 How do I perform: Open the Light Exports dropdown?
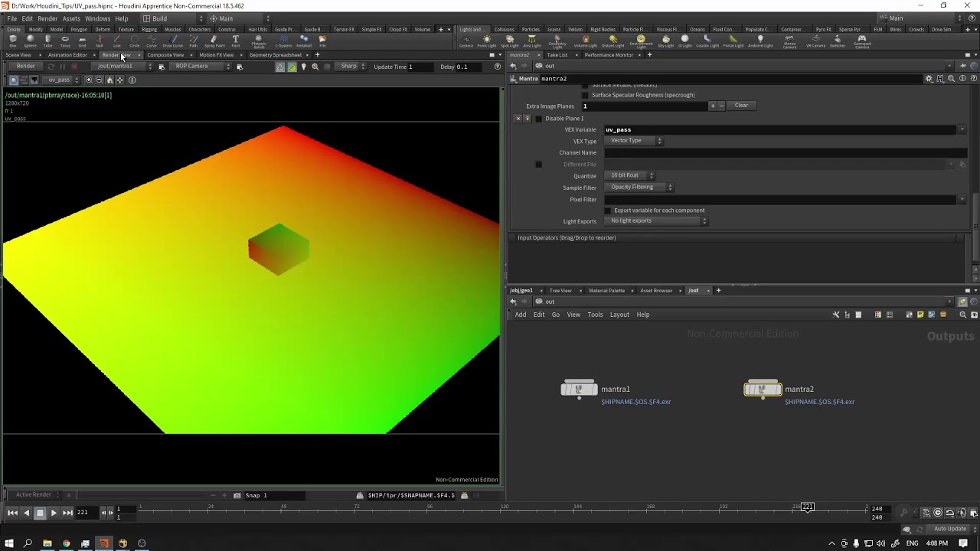coord(657,221)
